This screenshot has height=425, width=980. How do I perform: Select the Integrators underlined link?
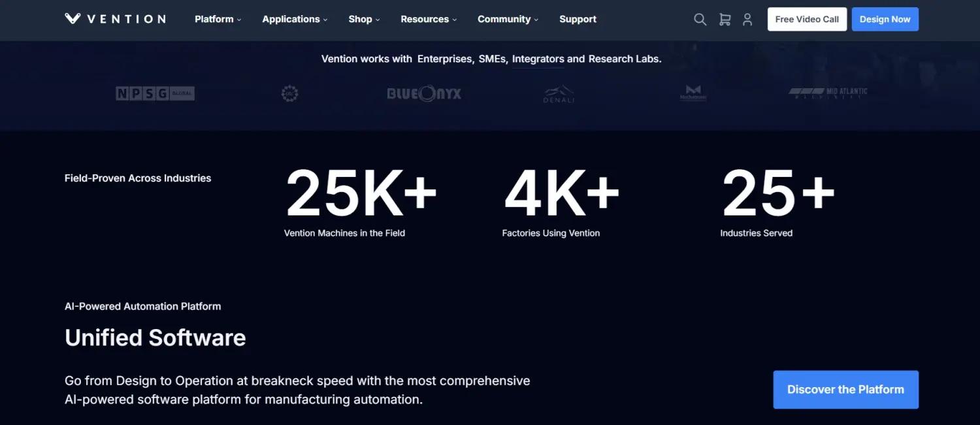pyautogui.click(x=538, y=59)
